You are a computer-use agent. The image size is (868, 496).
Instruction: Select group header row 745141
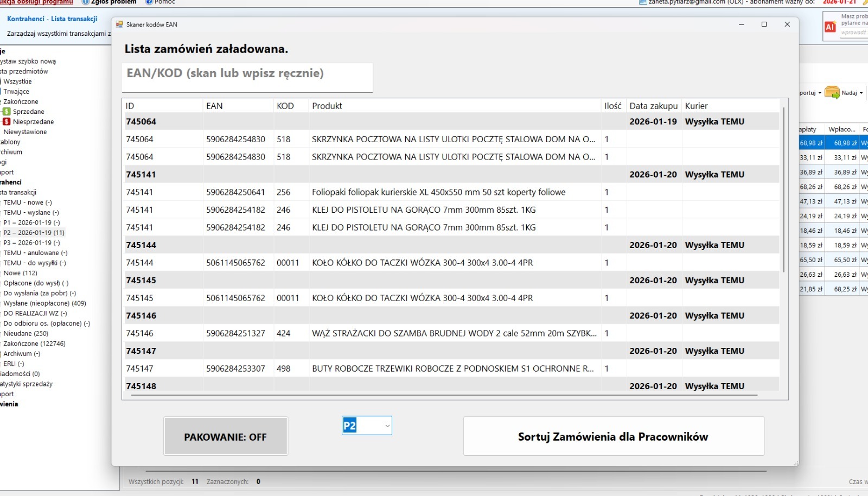[x=451, y=174]
